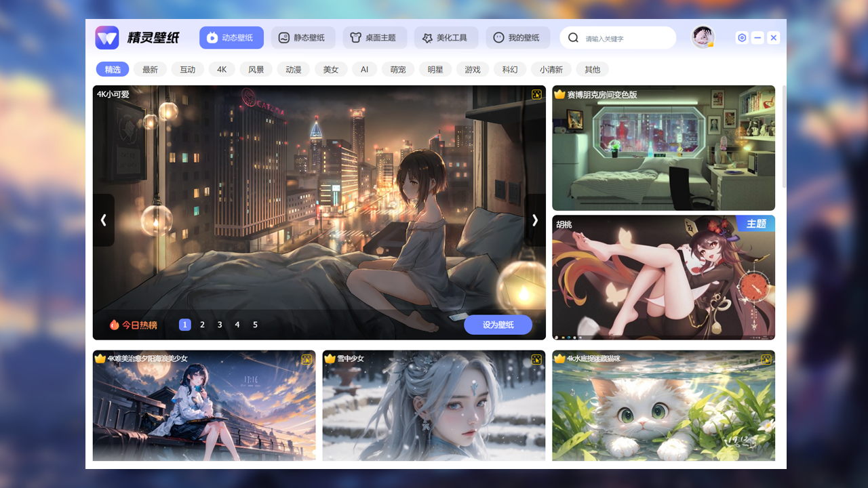Open the 静态壁纸 section icon
Screen dimensions: 868x488
(x=285, y=37)
